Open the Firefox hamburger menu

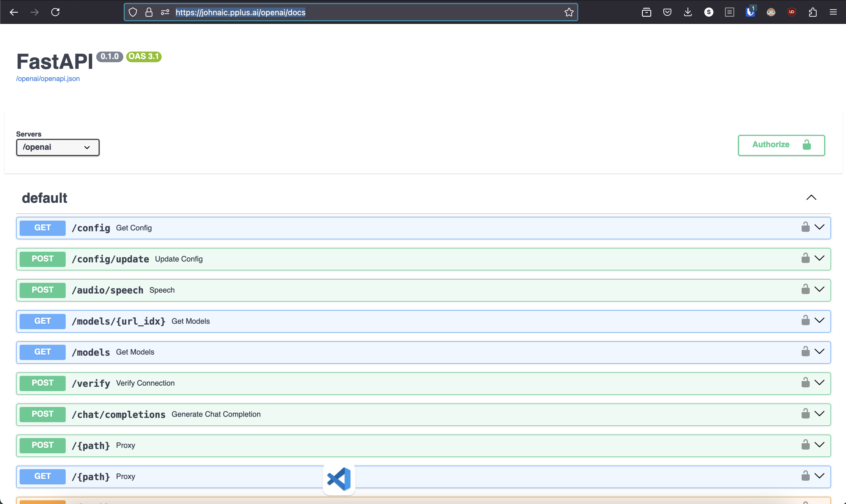tap(833, 12)
